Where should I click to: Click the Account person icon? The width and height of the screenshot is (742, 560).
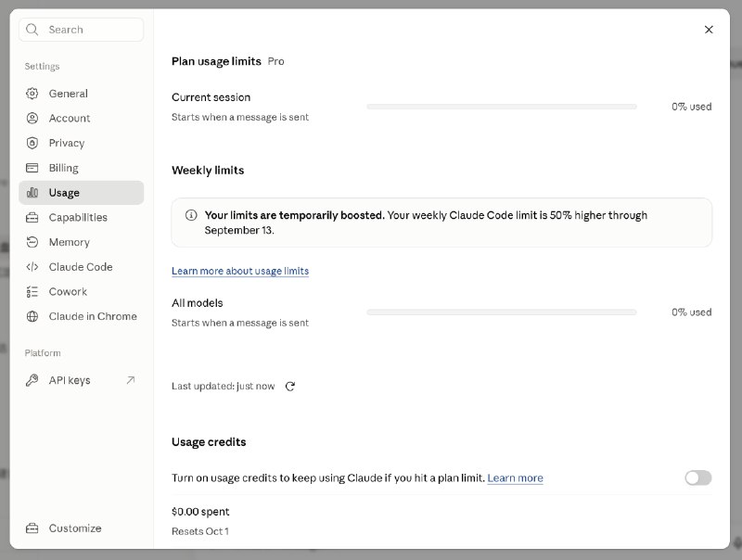[x=32, y=118]
